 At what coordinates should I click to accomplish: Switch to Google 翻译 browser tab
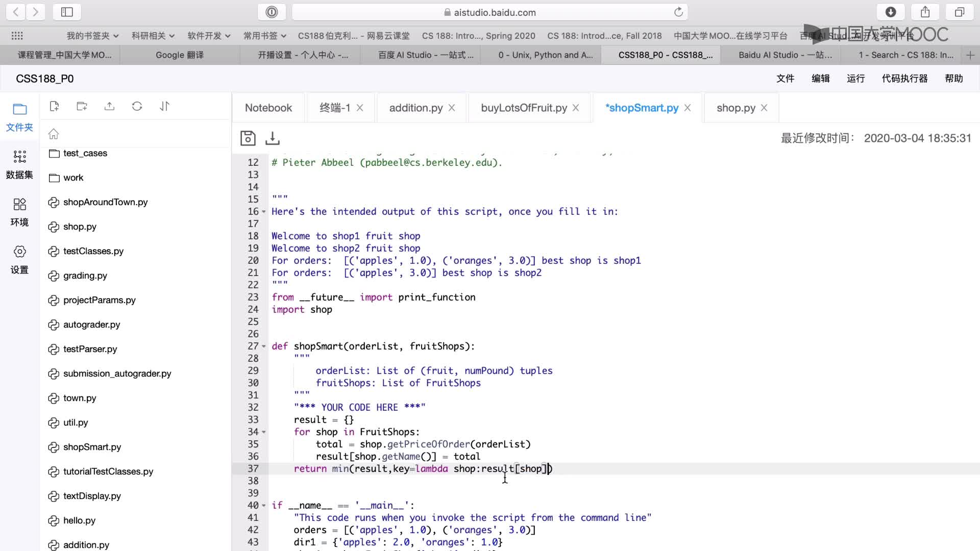(180, 55)
